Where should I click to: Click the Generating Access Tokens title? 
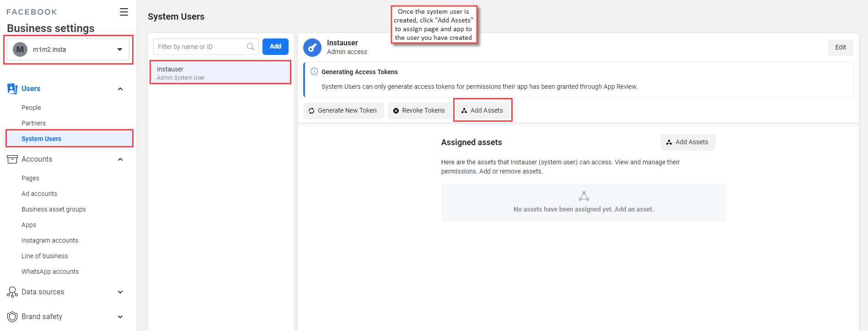pos(359,72)
